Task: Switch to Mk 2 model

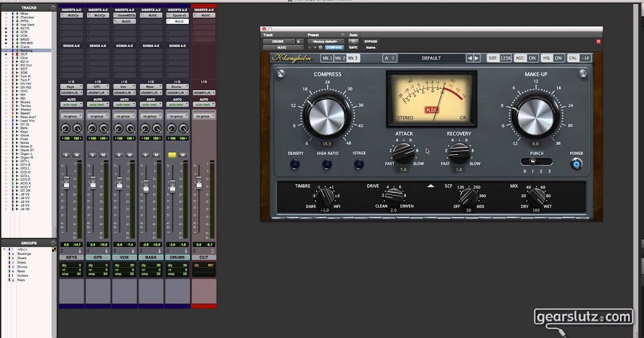Action: [x=340, y=58]
